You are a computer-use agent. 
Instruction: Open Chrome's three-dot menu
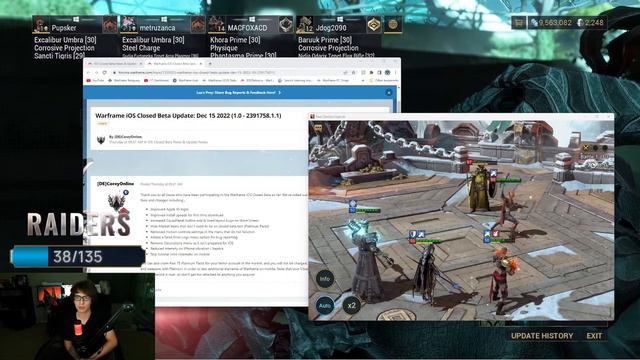tap(395, 73)
